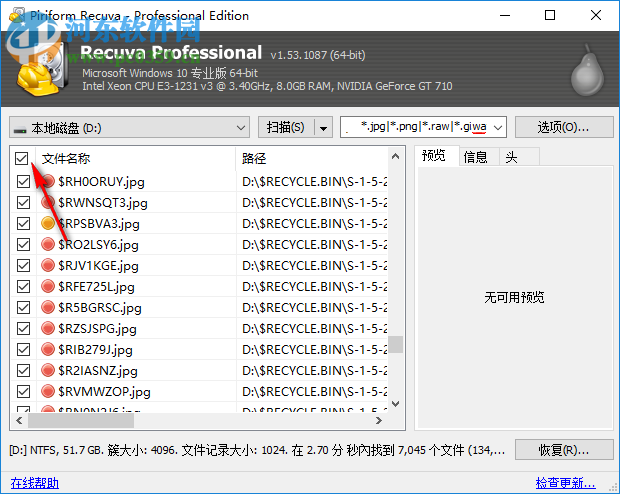This screenshot has height=494, width=620.
Task: Click the red status icon of $RVMWZOP.jpg
Action: pyautogui.click(x=48, y=391)
